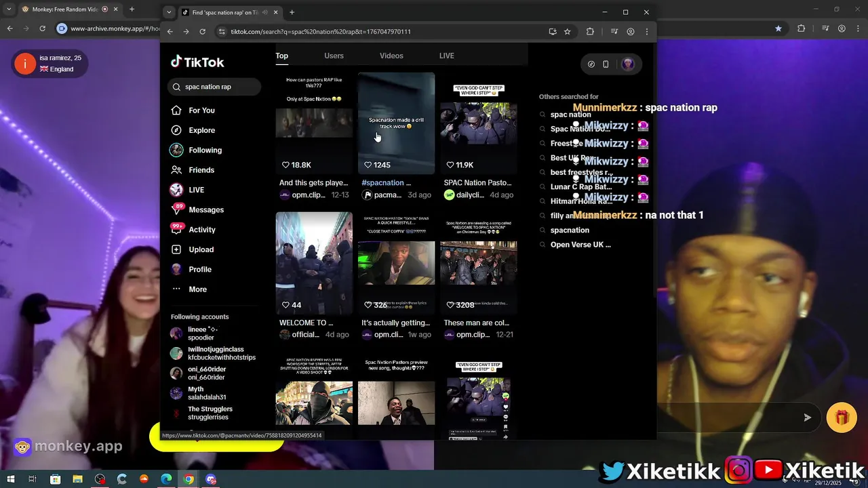Switch to the LIVE search tab
The image size is (868, 488).
pos(446,56)
